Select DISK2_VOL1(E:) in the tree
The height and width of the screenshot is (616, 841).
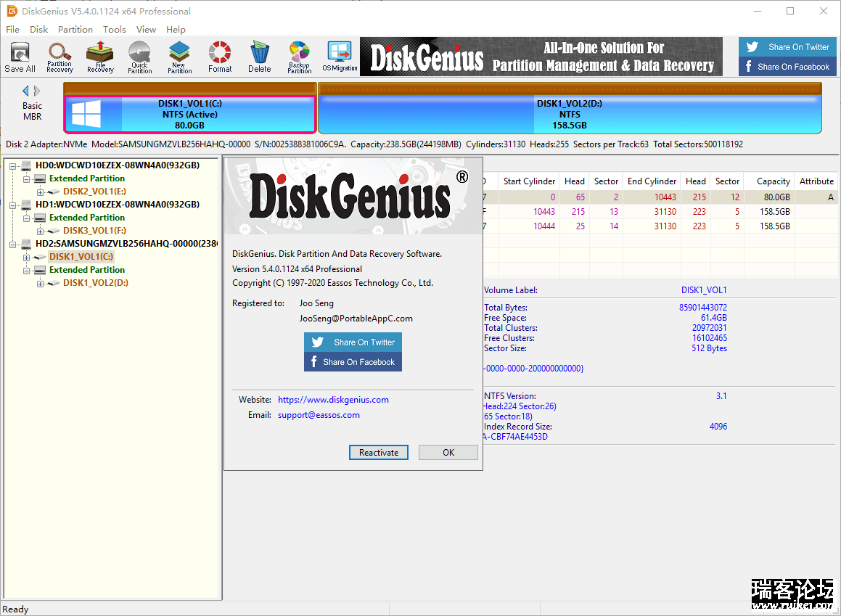click(94, 192)
